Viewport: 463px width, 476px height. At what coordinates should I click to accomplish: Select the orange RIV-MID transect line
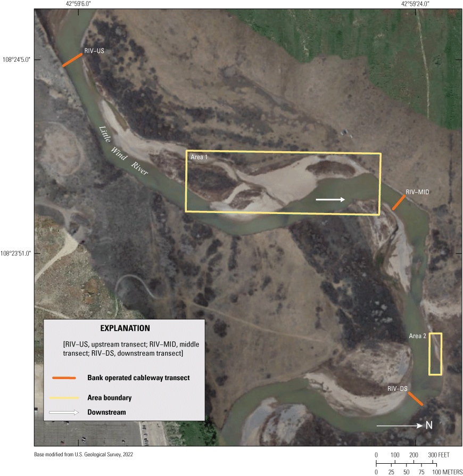point(399,202)
